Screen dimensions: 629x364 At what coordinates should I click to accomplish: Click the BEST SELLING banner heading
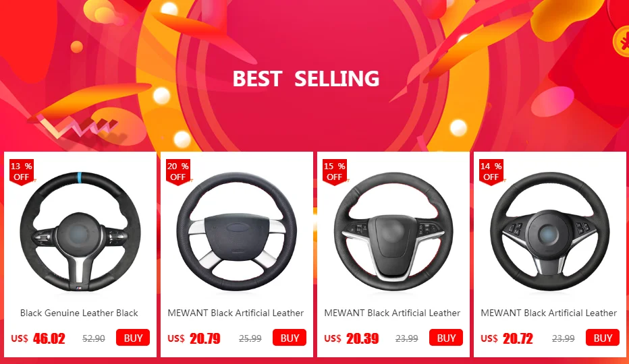click(306, 79)
